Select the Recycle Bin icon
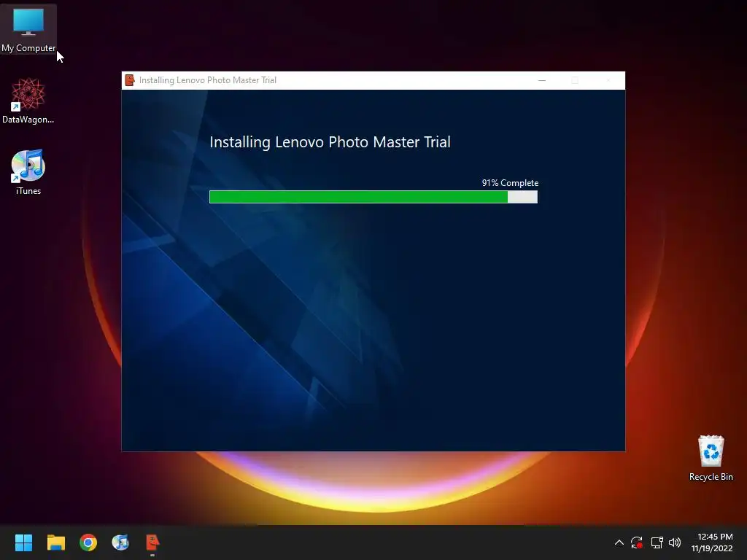Viewport: 747px width, 560px height. [x=711, y=458]
